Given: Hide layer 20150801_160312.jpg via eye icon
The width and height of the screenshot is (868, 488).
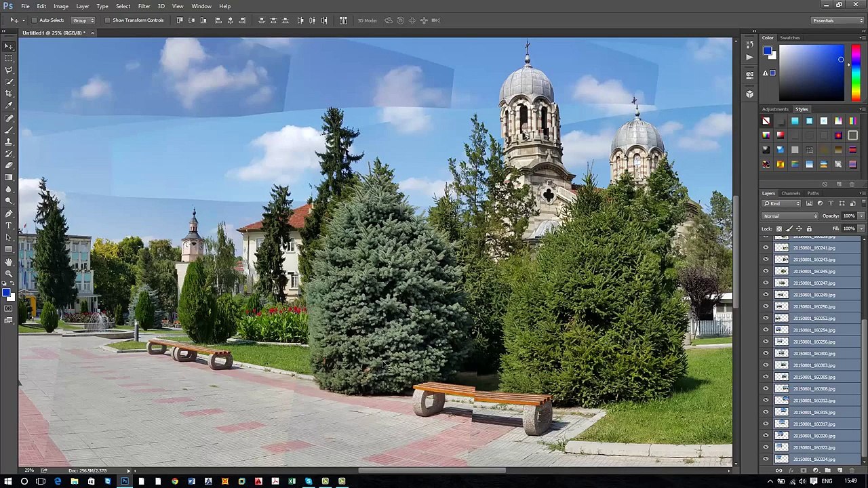Looking at the screenshot, I should point(766,401).
